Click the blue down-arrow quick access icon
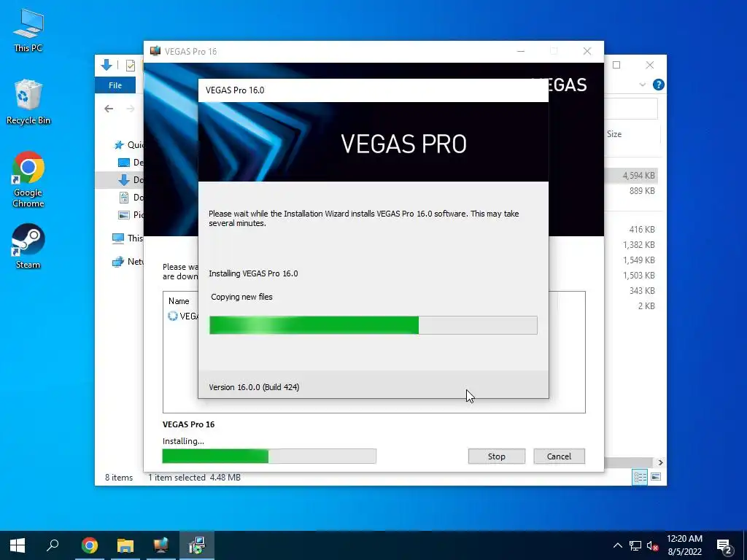Image resolution: width=747 pixels, height=560 pixels. [107, 65]
